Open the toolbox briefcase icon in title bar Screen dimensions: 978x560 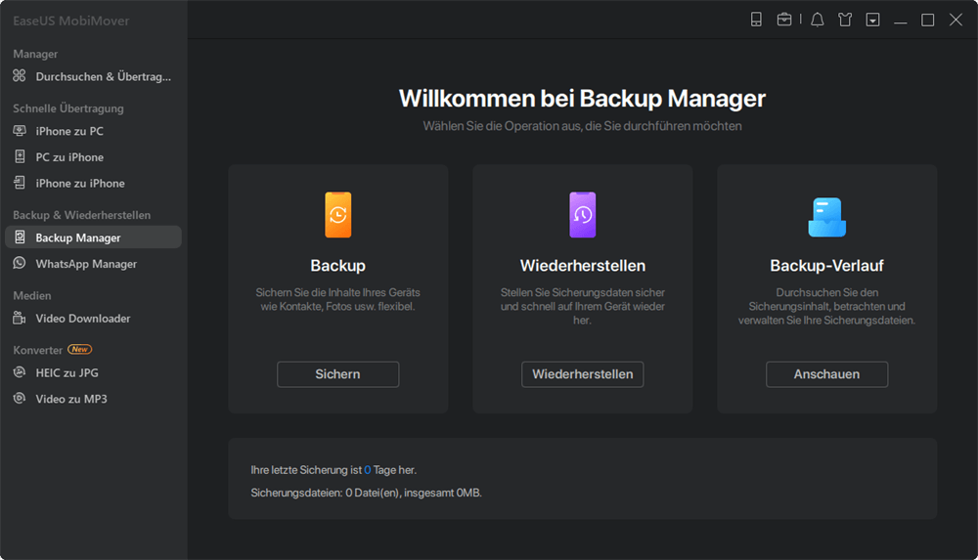click(784, 20)
